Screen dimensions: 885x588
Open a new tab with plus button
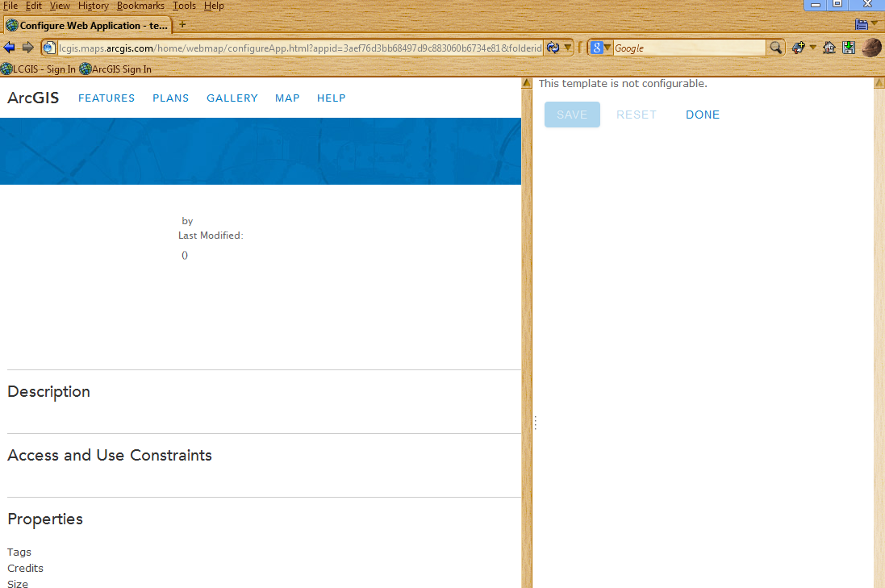point(182,24)
